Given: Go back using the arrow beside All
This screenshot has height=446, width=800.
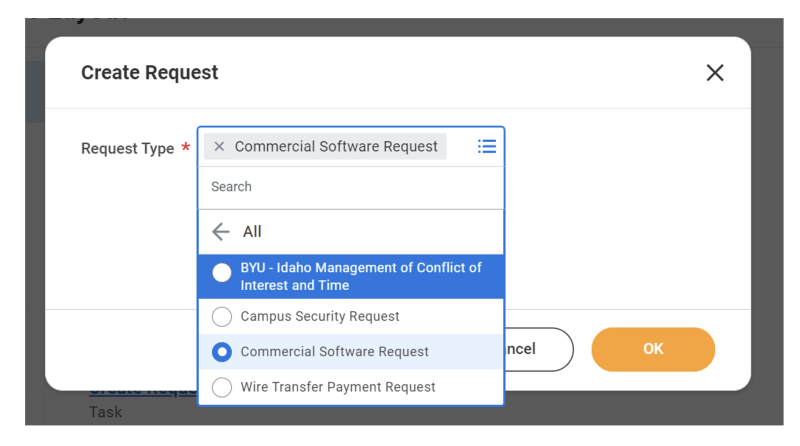Looking at the screenshot, I should click(x=221, y=232).
